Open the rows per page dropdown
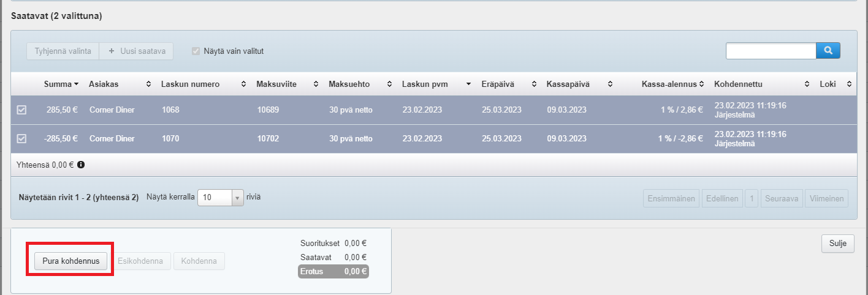 coord(237,198)
